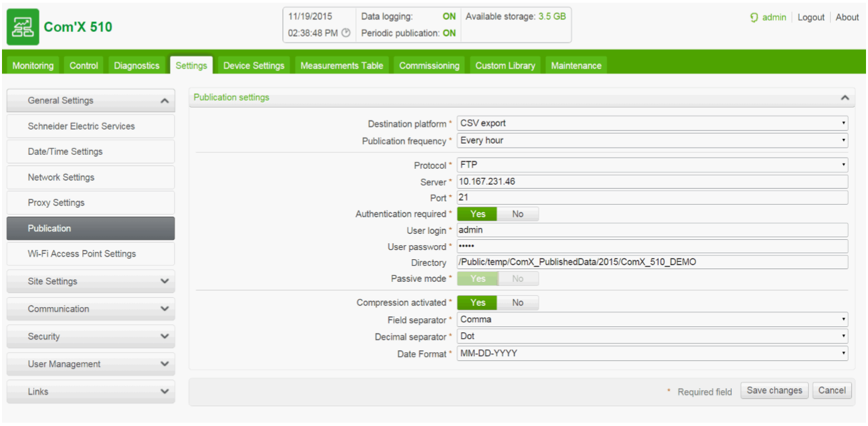Click the clock icon beside the time display

pyautogui.click(x=343, y=32)
